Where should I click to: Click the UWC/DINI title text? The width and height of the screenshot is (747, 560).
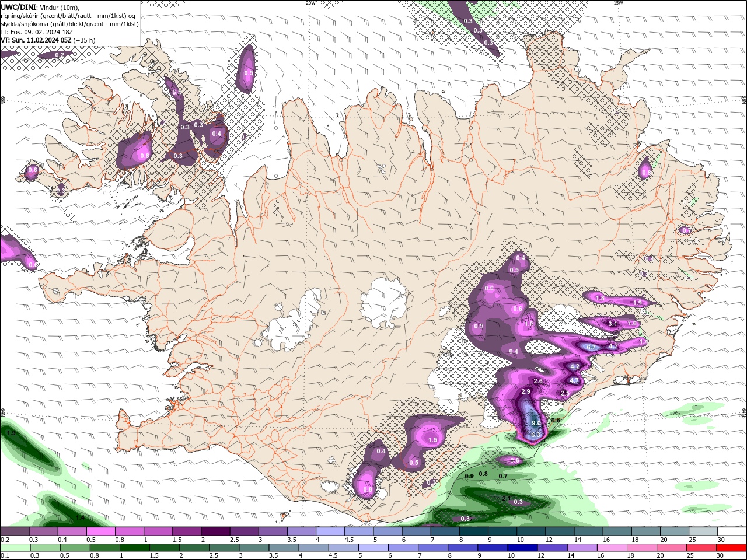18,7
